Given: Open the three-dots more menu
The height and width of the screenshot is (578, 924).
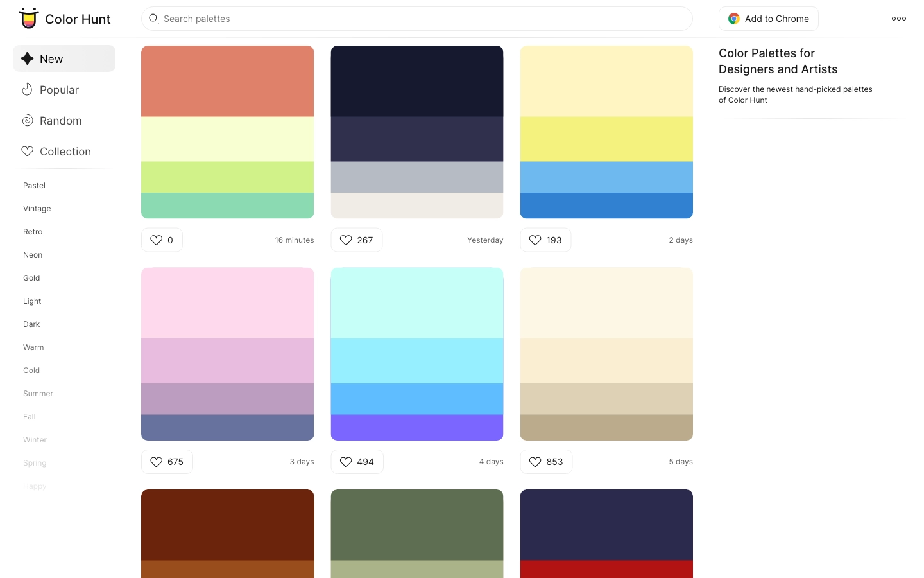Looking at the screenshot, I should click(x=899, y=19).
